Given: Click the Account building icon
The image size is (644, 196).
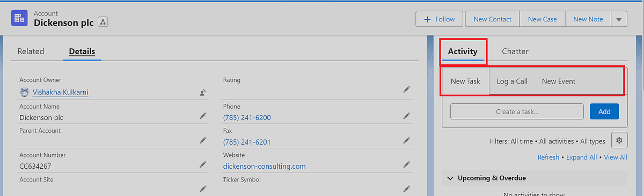Looking at the screenshot, I should point(20,18).
